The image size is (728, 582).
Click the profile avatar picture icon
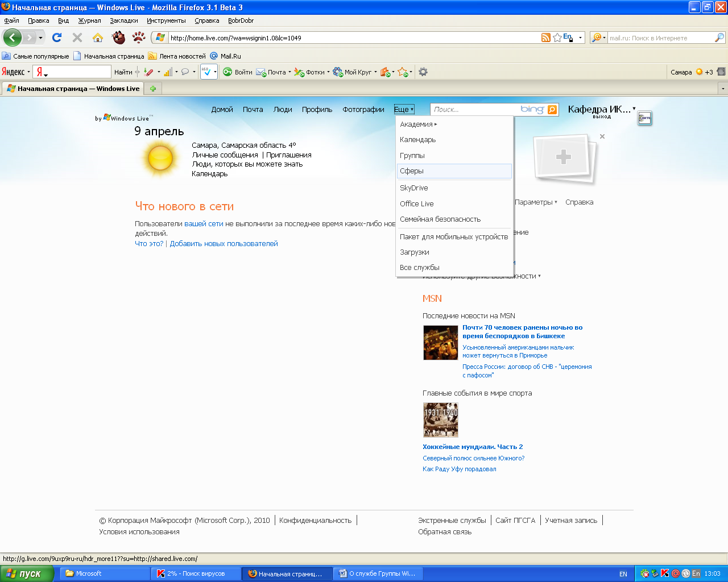pos(644,118)
